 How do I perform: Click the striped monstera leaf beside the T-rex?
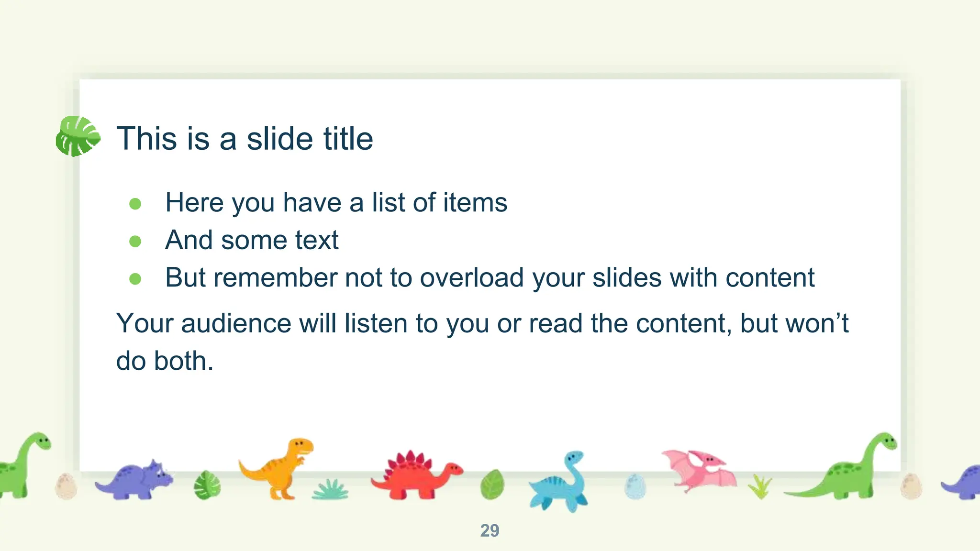click(207, 485)
